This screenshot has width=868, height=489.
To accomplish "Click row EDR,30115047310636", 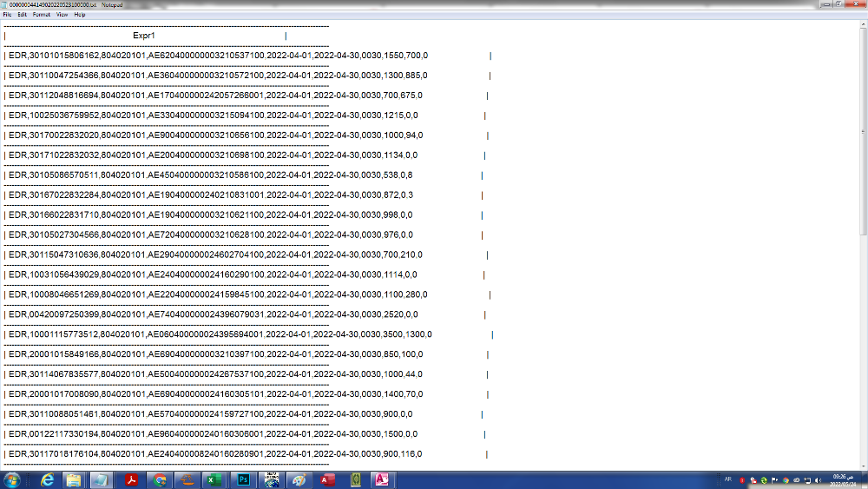I will click(215, 254).
